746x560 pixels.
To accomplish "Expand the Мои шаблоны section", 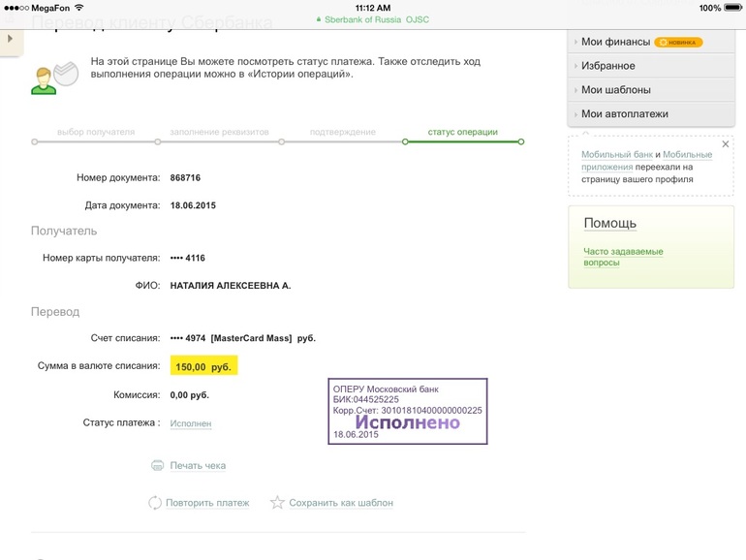I will (x=610, y=90).
